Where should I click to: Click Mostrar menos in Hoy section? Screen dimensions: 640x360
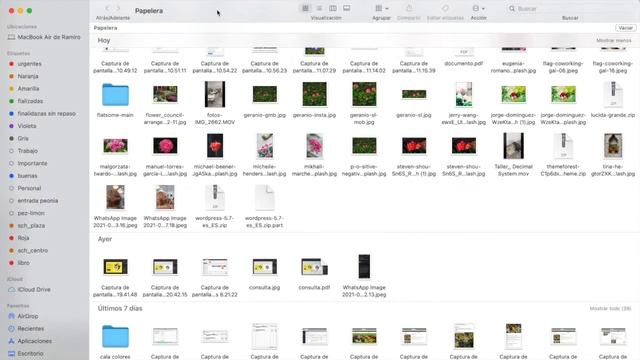613,40
